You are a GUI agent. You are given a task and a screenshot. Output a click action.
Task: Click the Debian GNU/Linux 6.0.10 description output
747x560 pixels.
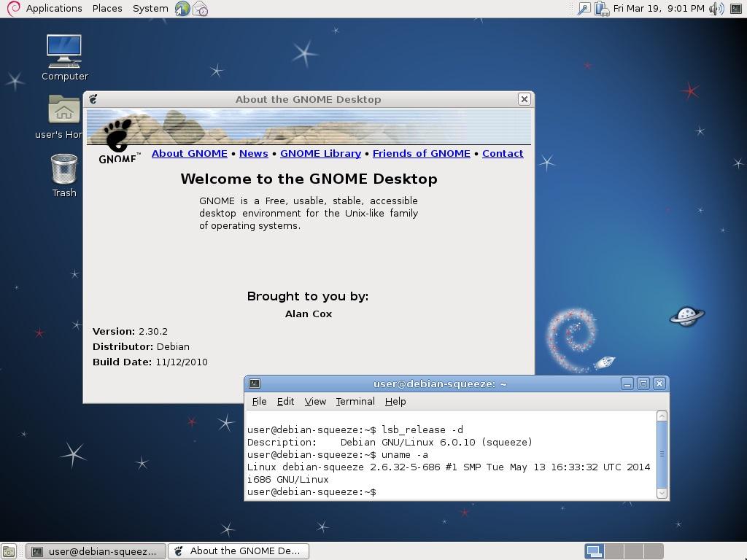point(390,443)
